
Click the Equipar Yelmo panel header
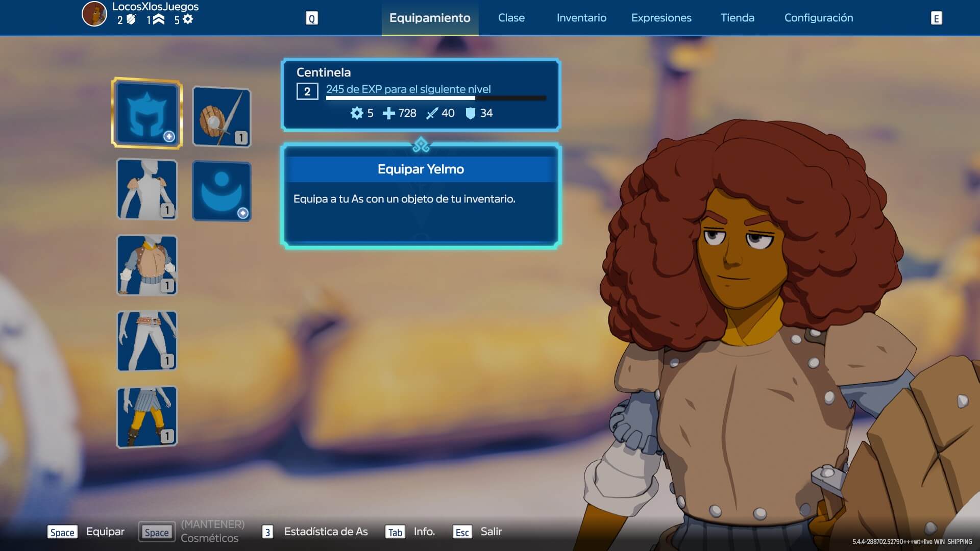coord(421,169)
